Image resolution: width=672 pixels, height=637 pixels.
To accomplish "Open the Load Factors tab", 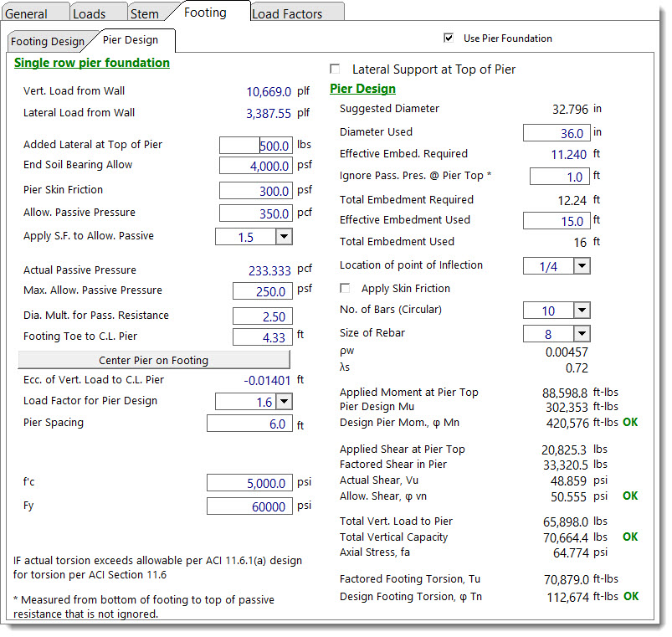I will tap(287, 13).
